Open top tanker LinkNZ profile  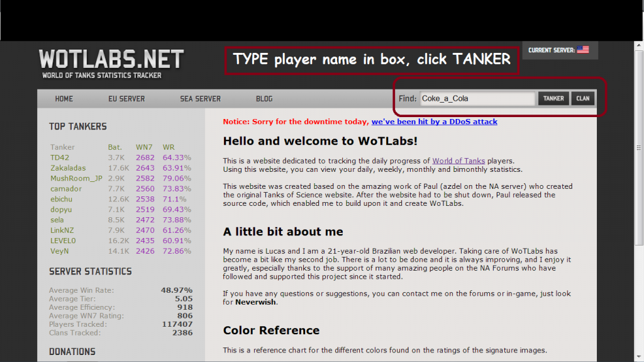[62, 230]
